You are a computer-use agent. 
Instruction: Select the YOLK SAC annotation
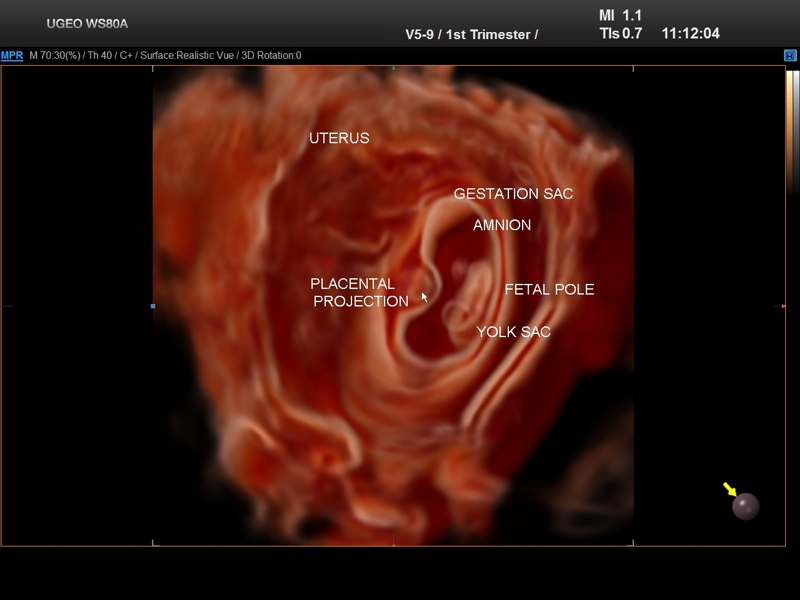(x=513, y=332)
